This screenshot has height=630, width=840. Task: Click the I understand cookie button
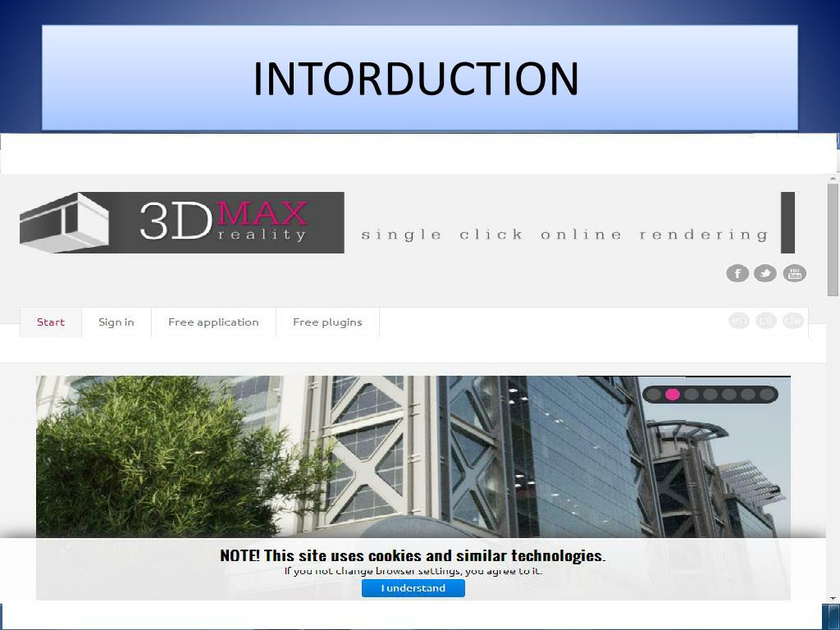[x=413, y=587]
